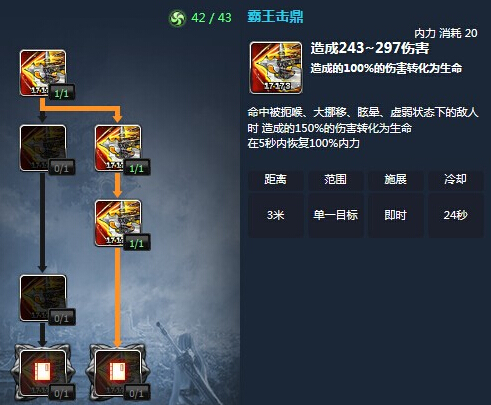Click the locked first-tier left branch skill
This screenshot has width=491, height=405.
[43, 148]
